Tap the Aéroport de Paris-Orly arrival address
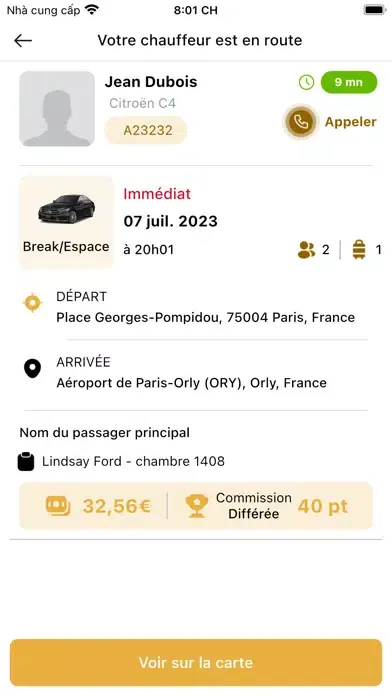 point(191,383)
